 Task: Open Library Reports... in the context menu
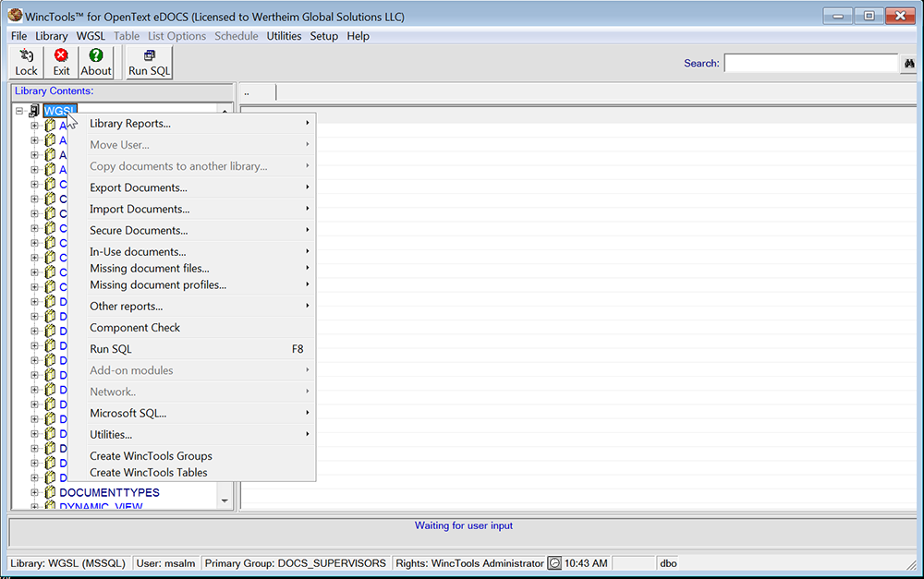pyautogui.click(x=192, y=123)
